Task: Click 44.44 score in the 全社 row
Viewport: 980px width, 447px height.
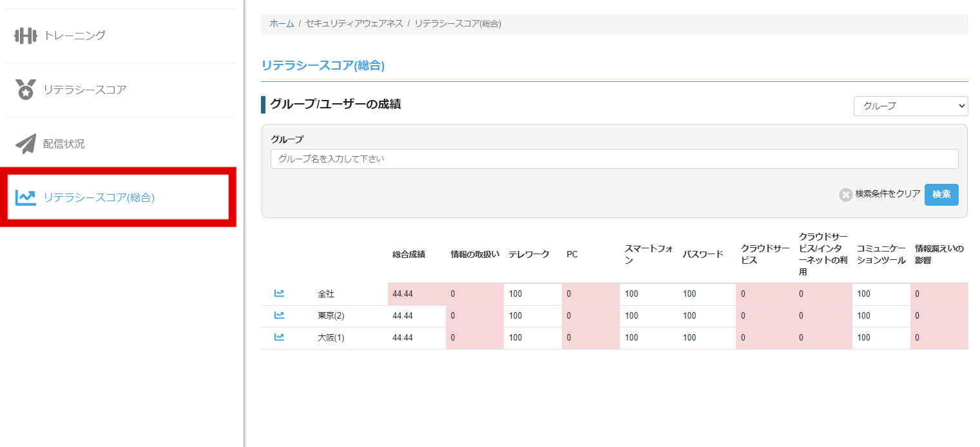Action: point(403,293)
